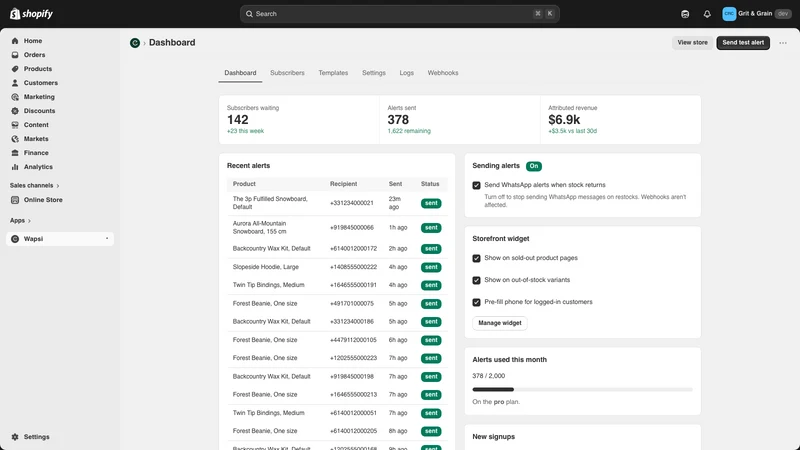Click the Sent column header
Viewport: 800px width, 450px height.
395,184
